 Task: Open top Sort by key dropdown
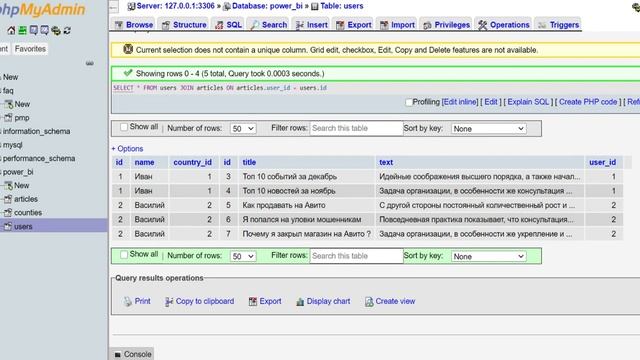489,129
